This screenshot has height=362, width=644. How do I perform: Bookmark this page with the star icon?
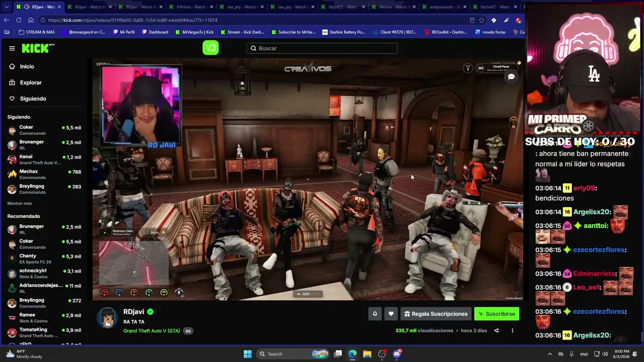(x=481, y=20)
